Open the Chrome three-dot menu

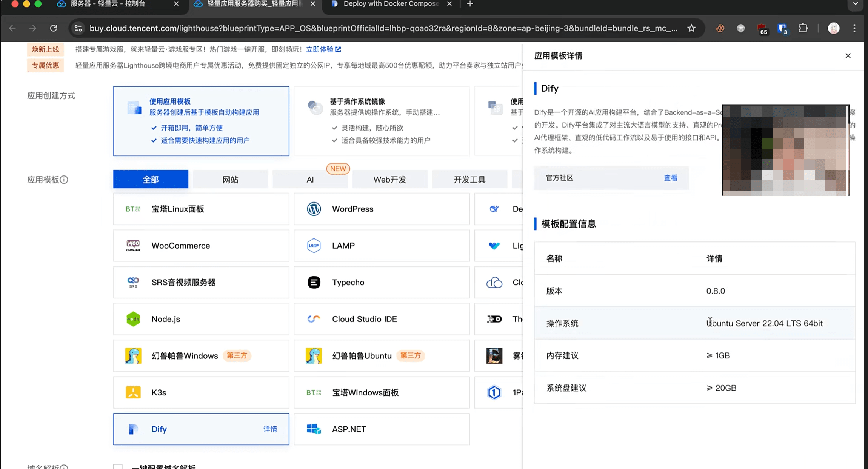854,28
